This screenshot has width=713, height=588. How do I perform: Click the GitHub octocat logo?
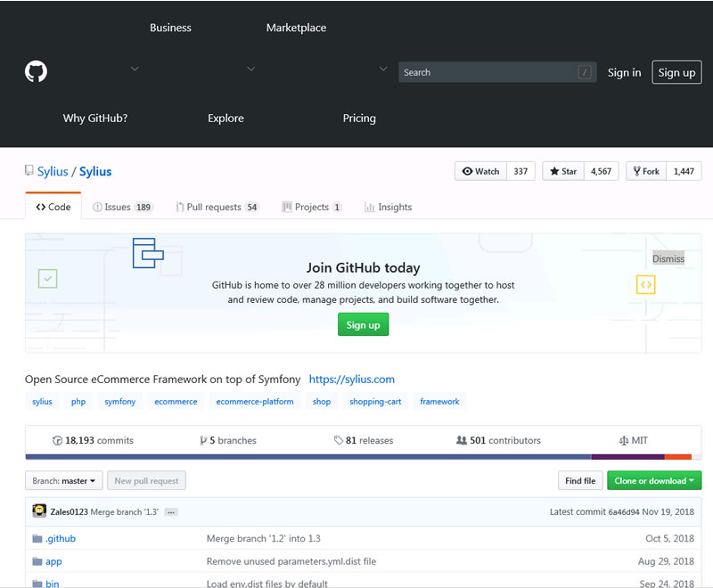[35, 71]
